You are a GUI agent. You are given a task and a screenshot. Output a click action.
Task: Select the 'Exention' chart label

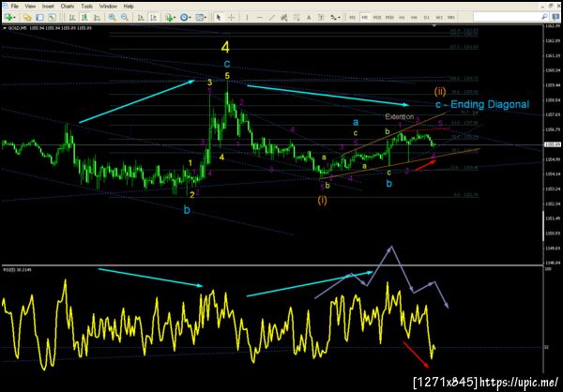[400, 116]
